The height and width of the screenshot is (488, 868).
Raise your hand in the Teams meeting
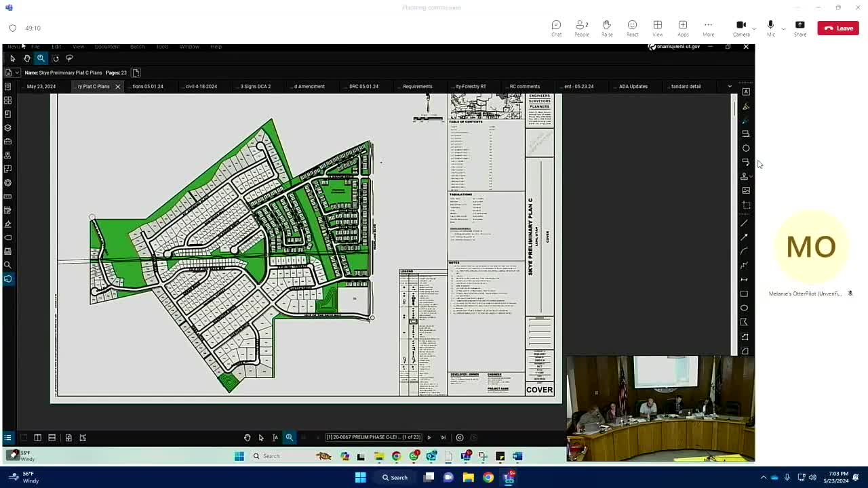click(x=607, y=28)
